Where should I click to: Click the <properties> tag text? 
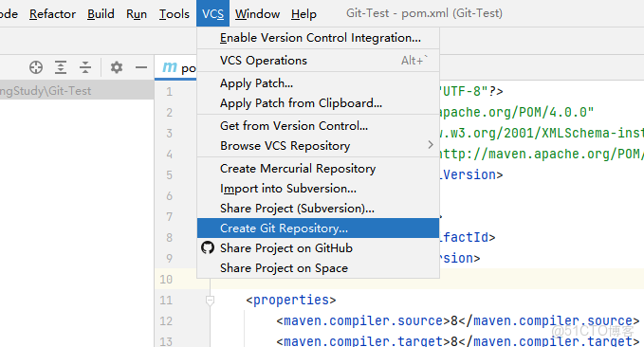tap(291, 301)
